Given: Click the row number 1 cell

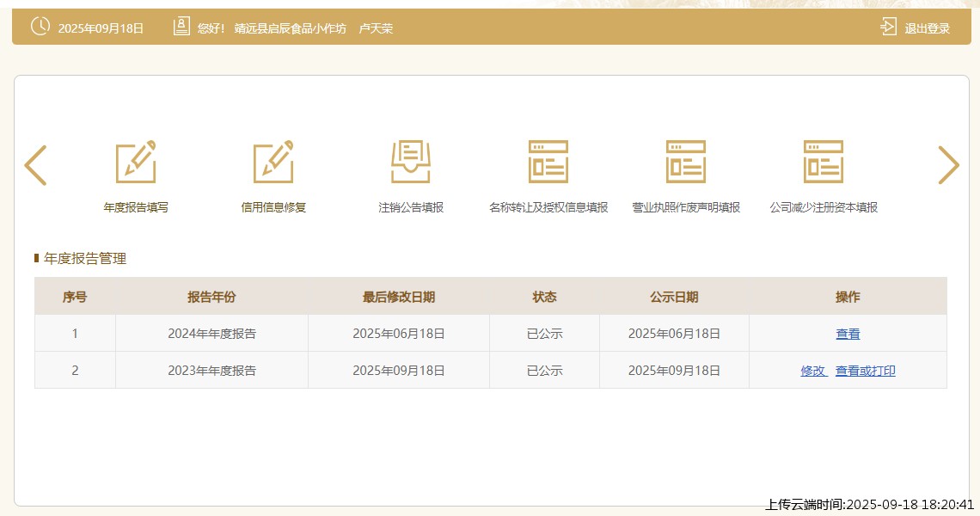Looking at the screenshot, I should pyautogui.click(x=75, y=334).
